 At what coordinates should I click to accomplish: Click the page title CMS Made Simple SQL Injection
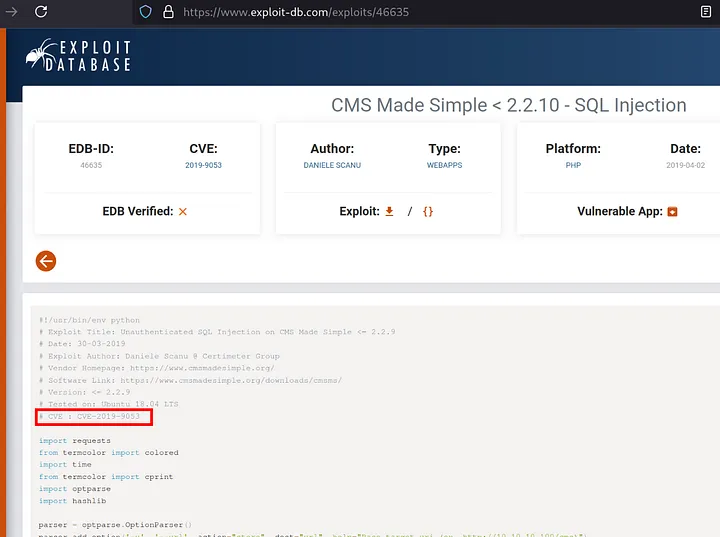509,105
